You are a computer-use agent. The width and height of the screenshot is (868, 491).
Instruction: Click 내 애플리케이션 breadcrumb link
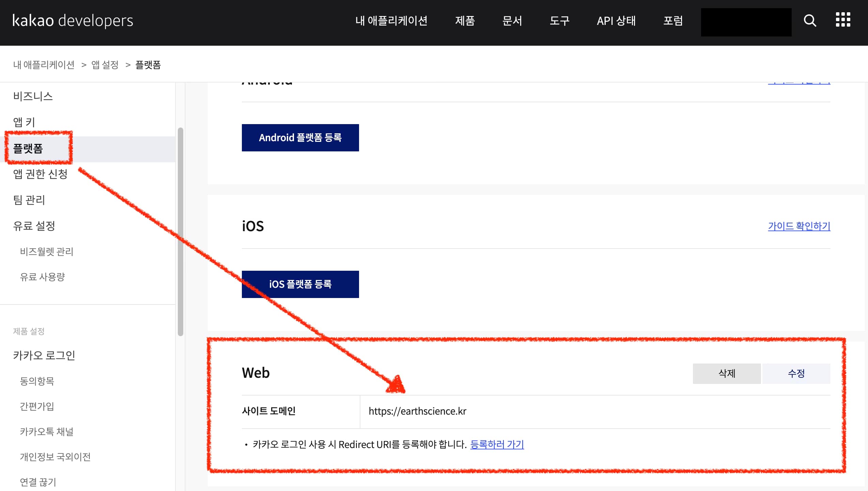click(x=44, y=65)
